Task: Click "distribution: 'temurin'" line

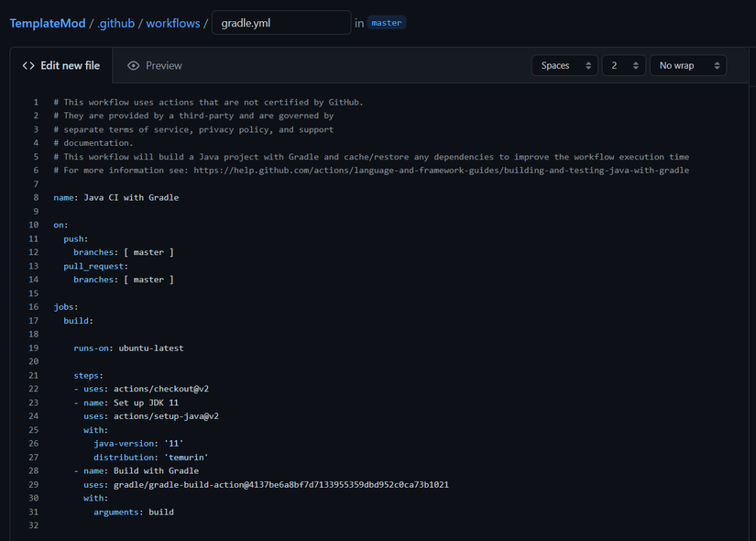Action: tap(151, 458)
